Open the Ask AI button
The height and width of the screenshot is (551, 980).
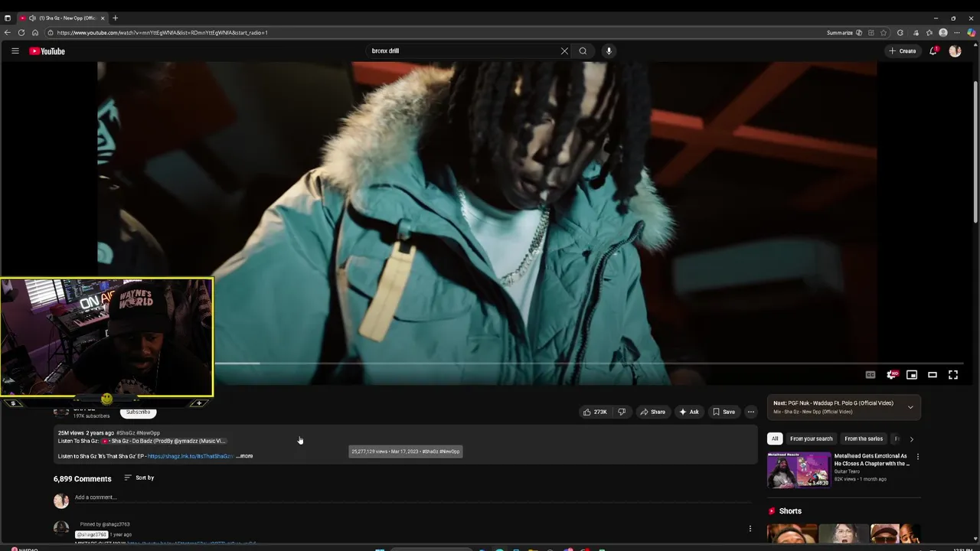[x=689, y=412]
